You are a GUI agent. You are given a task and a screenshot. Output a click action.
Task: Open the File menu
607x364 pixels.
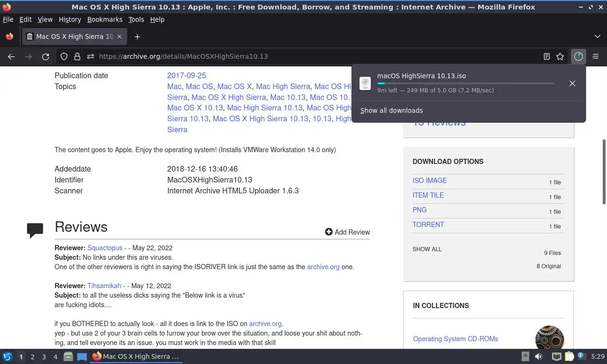coord(8,19)
